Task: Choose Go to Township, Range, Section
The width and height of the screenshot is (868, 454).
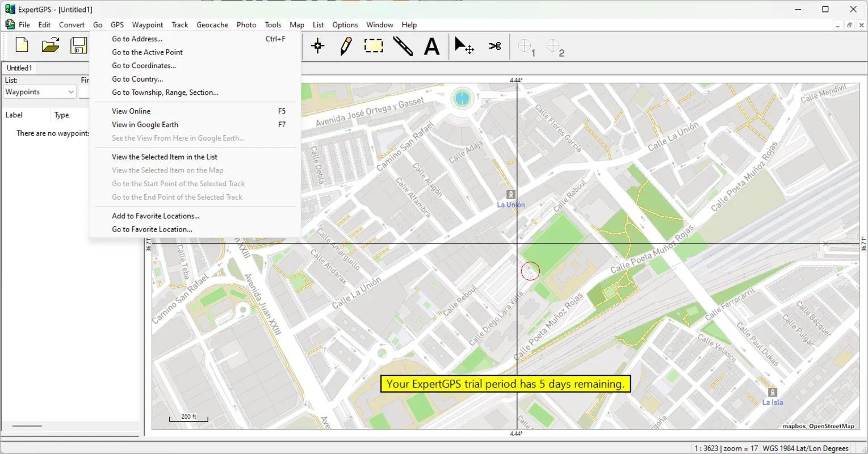Action: (195, 93)
